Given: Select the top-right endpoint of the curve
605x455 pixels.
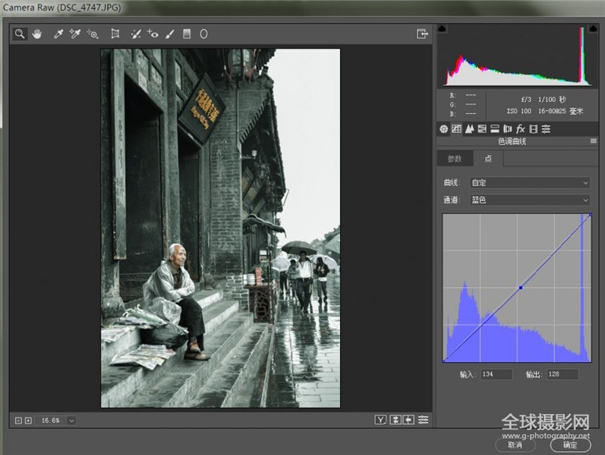Looking at the screenshot, I should click(x=590, y=215).
